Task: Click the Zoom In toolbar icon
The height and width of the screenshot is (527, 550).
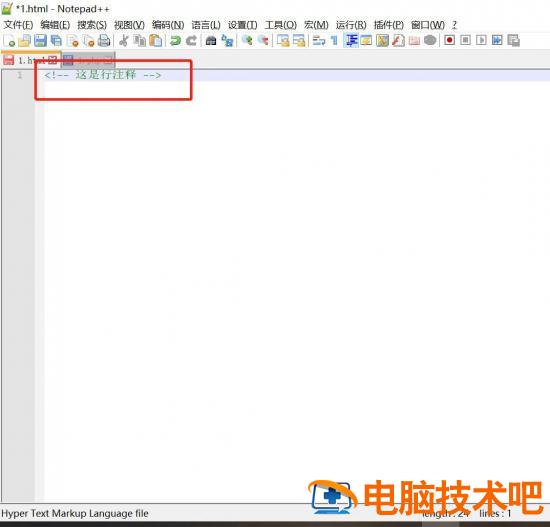Action: pos(247,41)
